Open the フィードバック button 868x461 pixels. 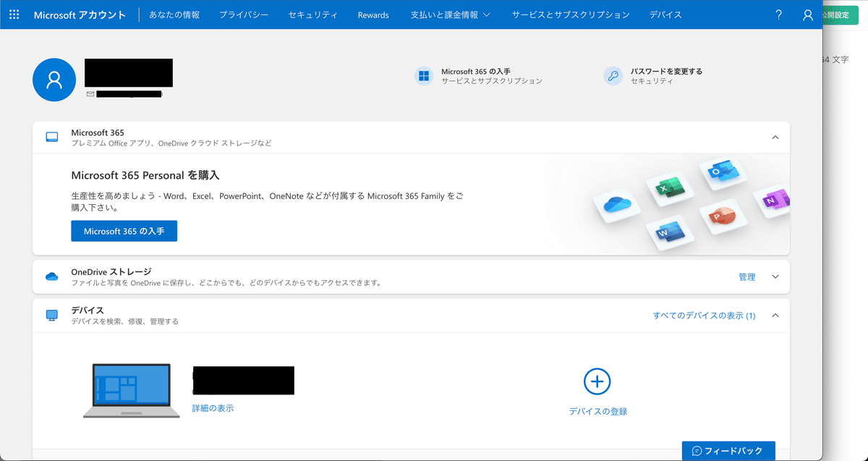click(728, 451)
